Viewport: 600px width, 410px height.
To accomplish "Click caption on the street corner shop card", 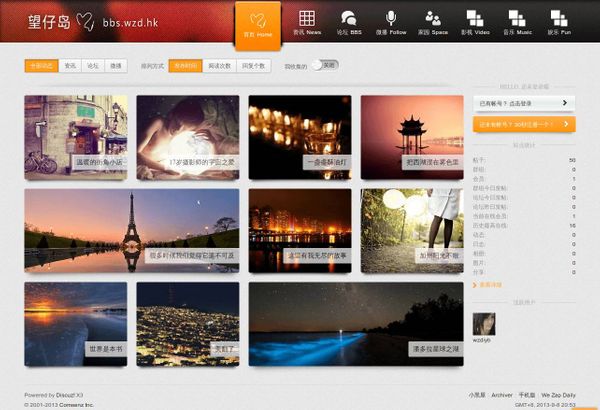I will coord(99,162).
